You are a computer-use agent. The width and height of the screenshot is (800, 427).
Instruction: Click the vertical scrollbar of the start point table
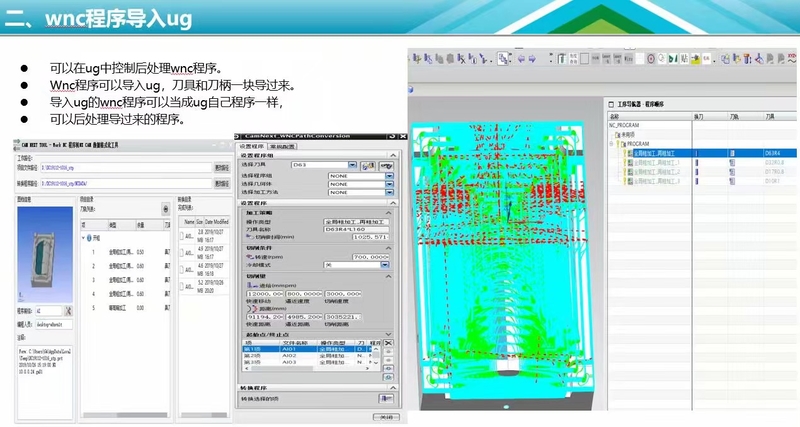pos(376,356)
